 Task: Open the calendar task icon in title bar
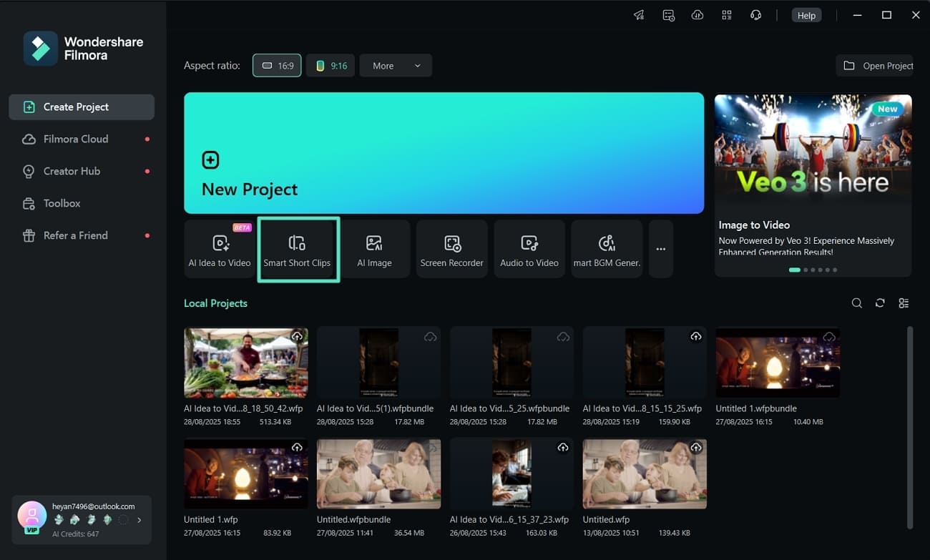pyautogui.click(x=668, y=15)
